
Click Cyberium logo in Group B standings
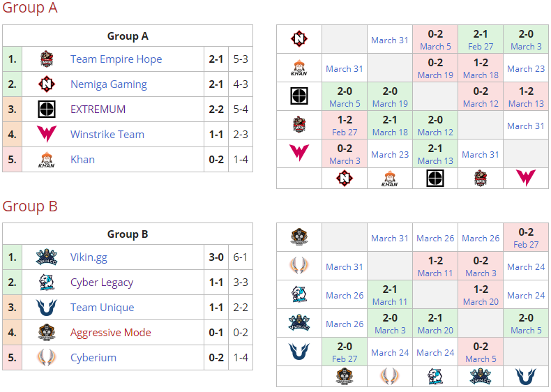coord(47,358)
